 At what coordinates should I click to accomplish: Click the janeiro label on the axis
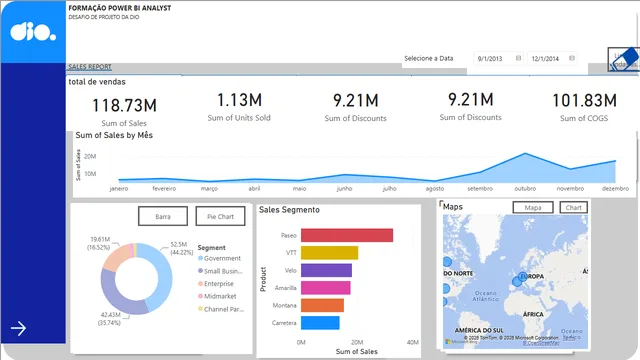(x=119, y=189)
